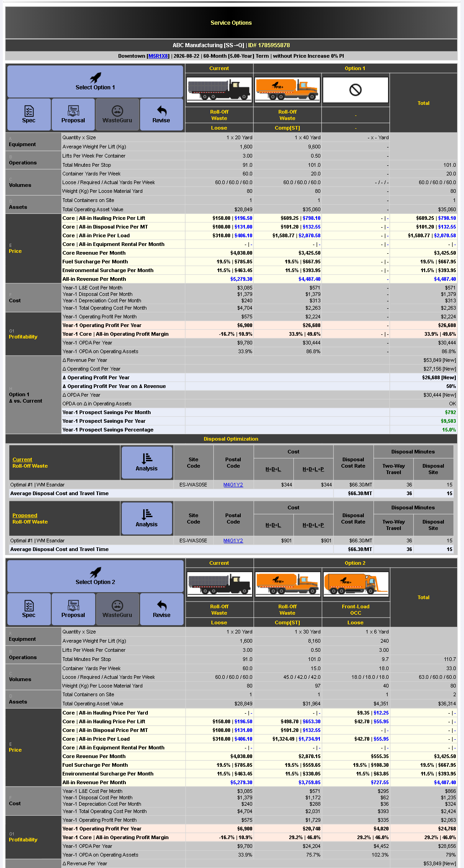Viewport: 464px width, 868px height.
Task: Click the 15.0% Prospect Savings Percentage value
Action: coord(449,430)
